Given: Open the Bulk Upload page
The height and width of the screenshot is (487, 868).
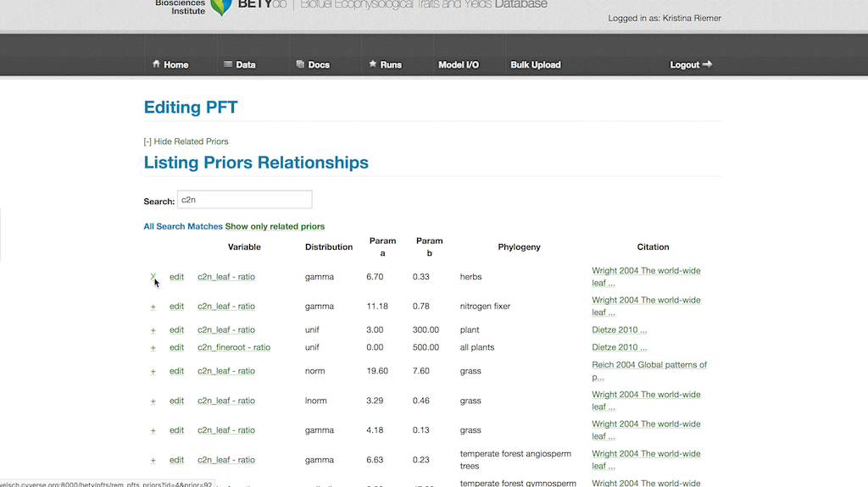Looking at the screenshot, I should tap(535, 64).
